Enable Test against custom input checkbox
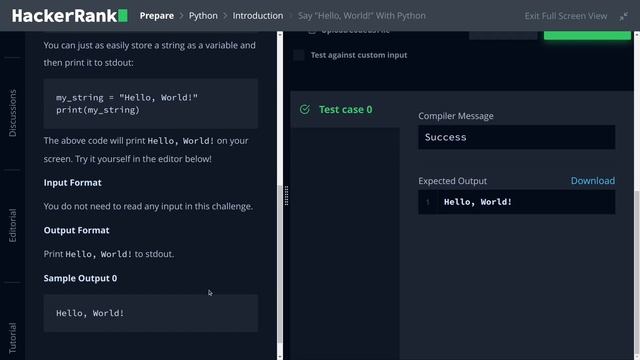Viewport: 640px width, 360px height. coord(299,55)
